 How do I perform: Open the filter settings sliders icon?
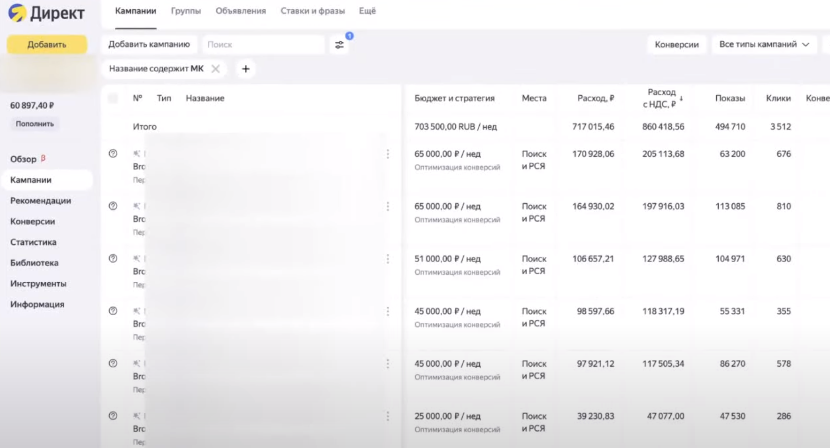(x=339, y=45)
